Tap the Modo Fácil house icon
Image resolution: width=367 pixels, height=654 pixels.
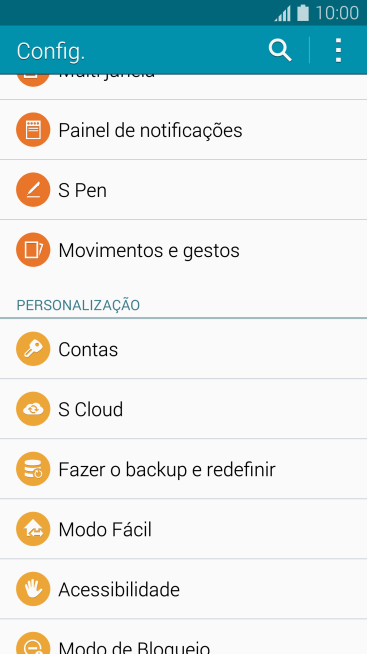tap(33, 529)
